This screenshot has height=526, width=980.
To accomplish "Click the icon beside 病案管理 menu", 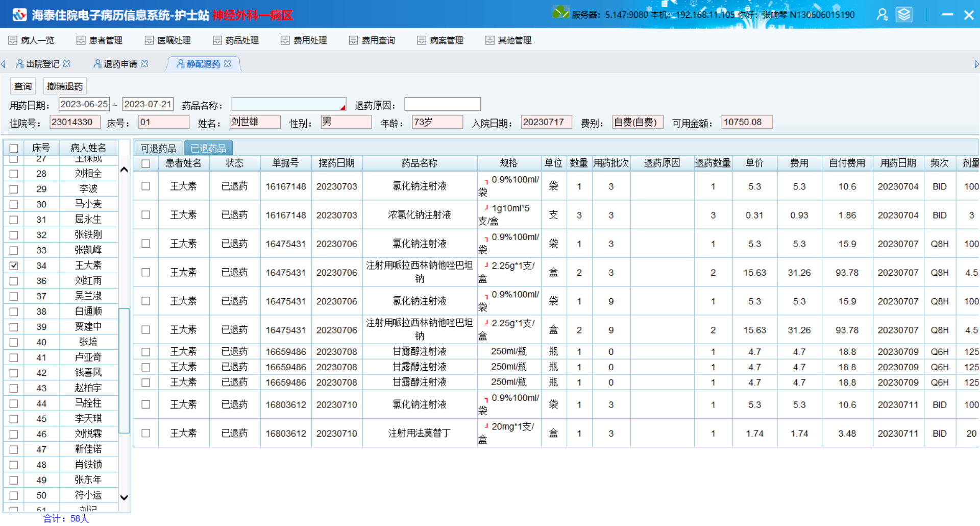I will [422, 40].
